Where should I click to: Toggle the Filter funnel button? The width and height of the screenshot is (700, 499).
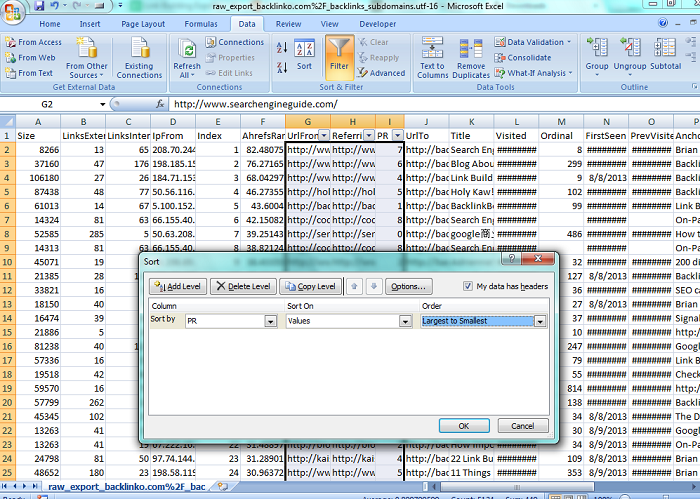(x=339, y=56)
